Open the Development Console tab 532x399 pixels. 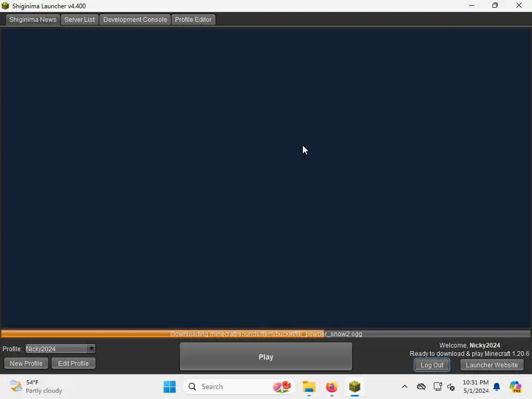[135, 20]
